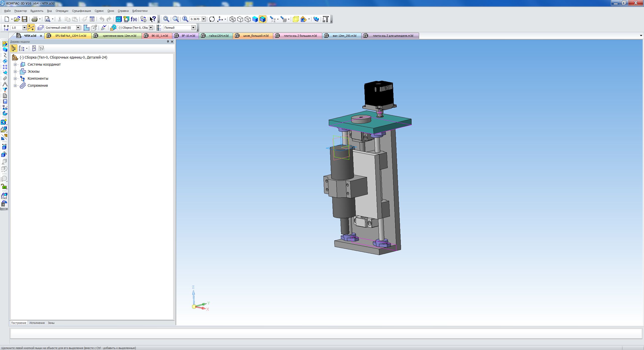
Task: Click the Print icon
Action: click(x=35, y=19)
